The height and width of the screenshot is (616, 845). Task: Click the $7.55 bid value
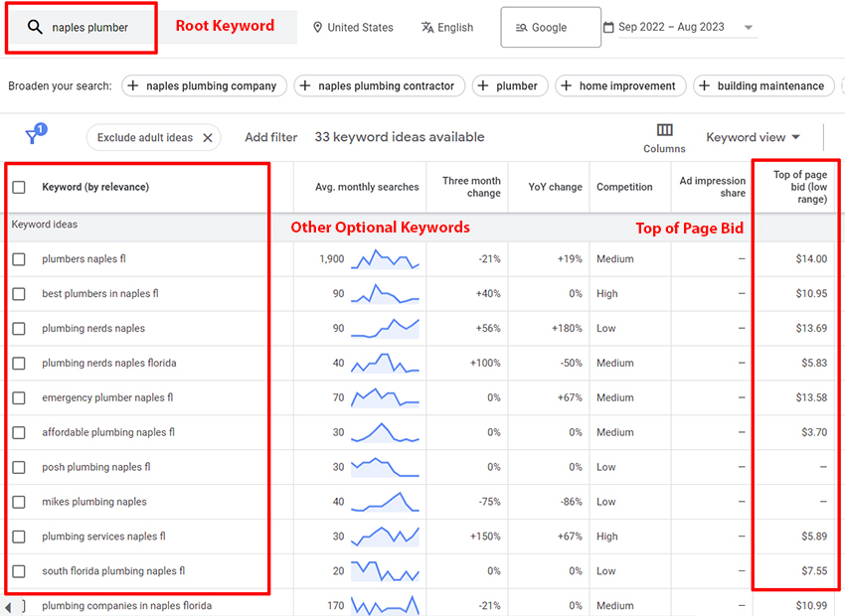click(814, 570)
